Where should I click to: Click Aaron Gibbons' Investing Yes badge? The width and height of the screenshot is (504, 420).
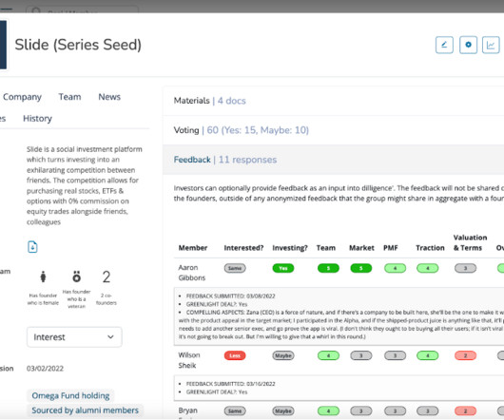click(283, 268)
